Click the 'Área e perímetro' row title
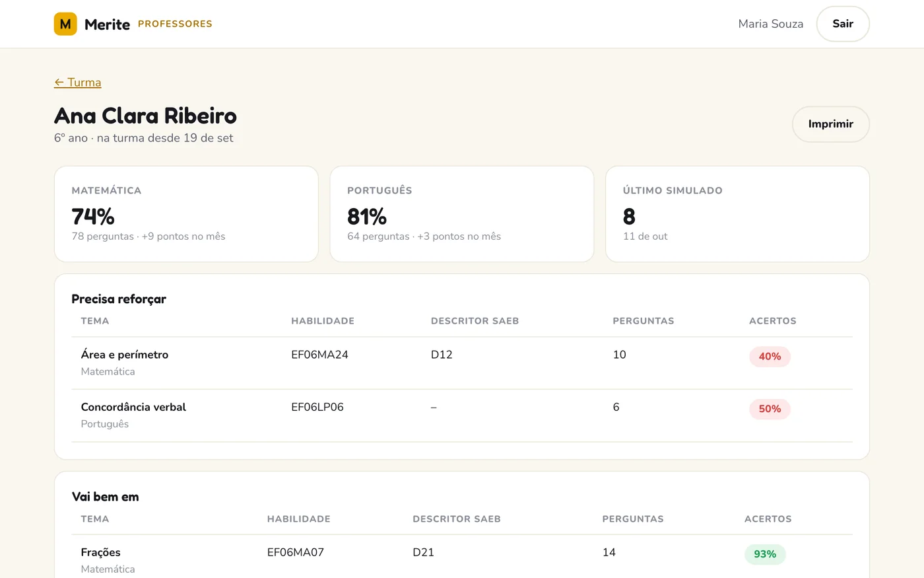 click(125, 355)
